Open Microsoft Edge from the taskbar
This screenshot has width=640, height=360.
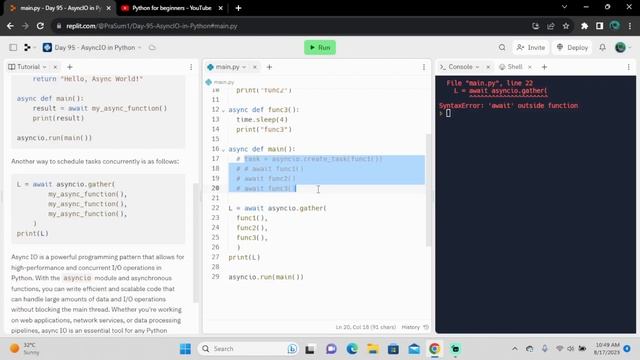(352, 349)
